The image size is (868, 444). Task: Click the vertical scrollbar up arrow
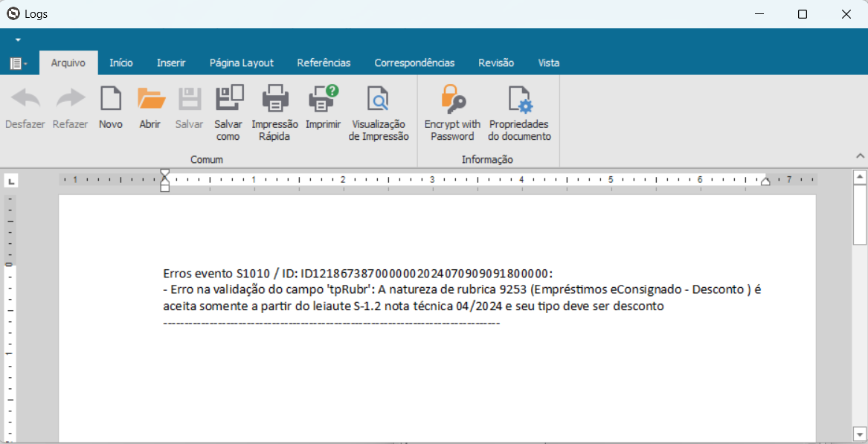click(860, 177)
